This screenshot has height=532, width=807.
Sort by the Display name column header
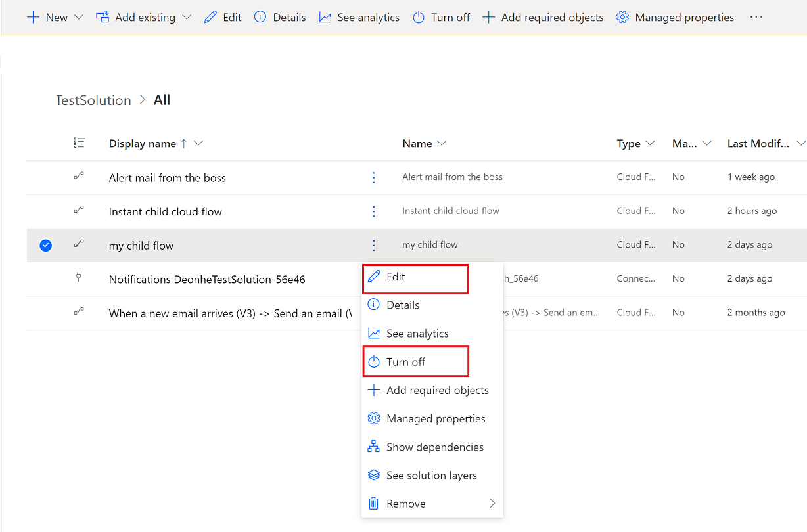[x=143, y=144]
